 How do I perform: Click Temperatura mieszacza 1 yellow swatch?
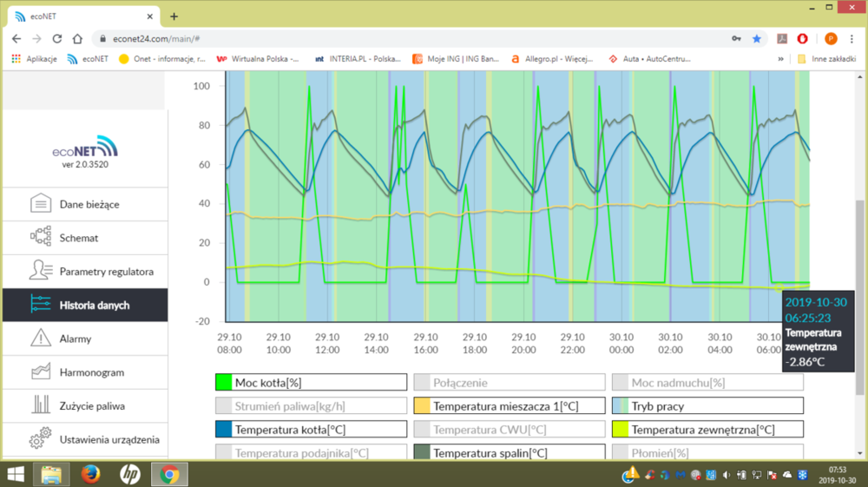point(422,405)
